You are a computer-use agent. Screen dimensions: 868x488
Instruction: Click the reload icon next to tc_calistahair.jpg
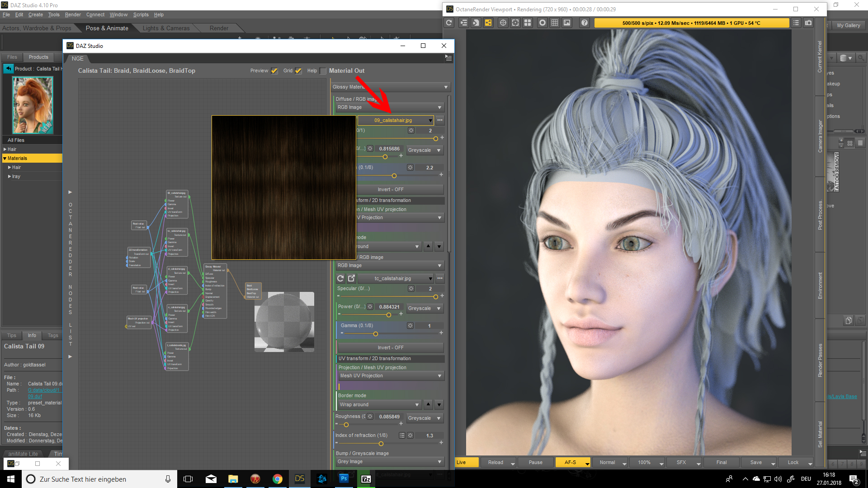[x=340, y=278]
